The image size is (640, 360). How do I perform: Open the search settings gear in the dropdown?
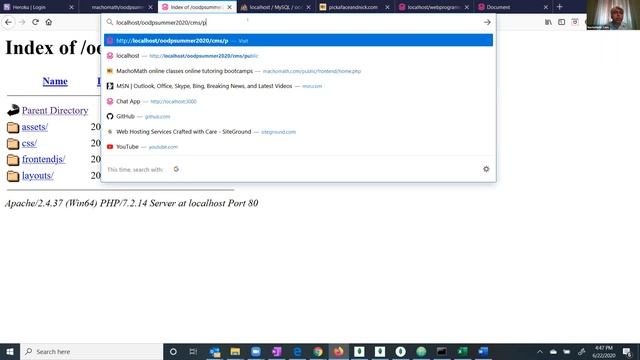[x=486, y=169]
